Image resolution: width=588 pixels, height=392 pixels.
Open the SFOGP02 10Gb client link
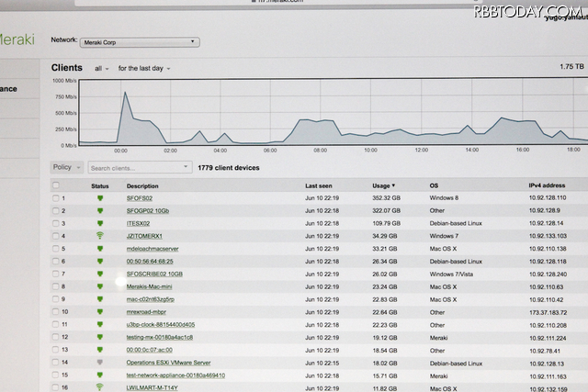[148, 211]
